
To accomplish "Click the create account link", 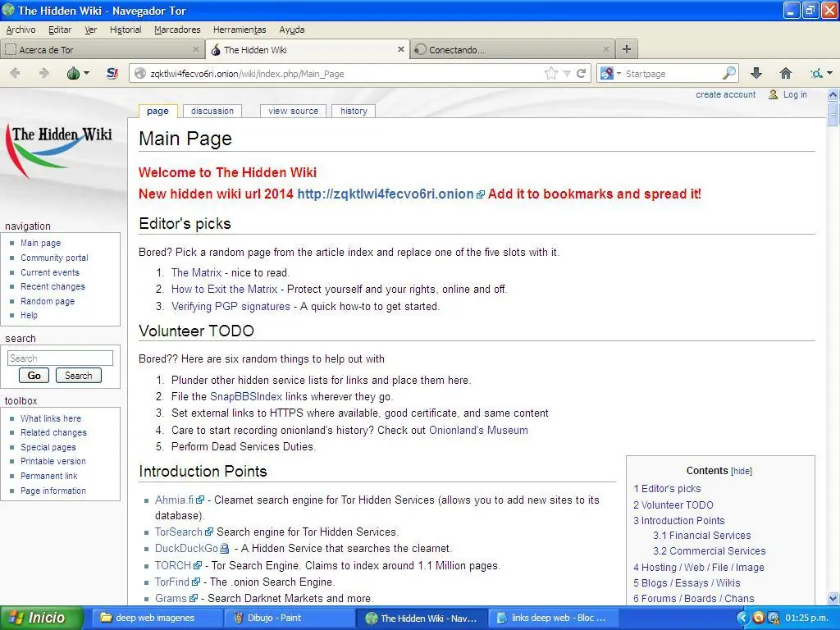I will coord(725,94).
